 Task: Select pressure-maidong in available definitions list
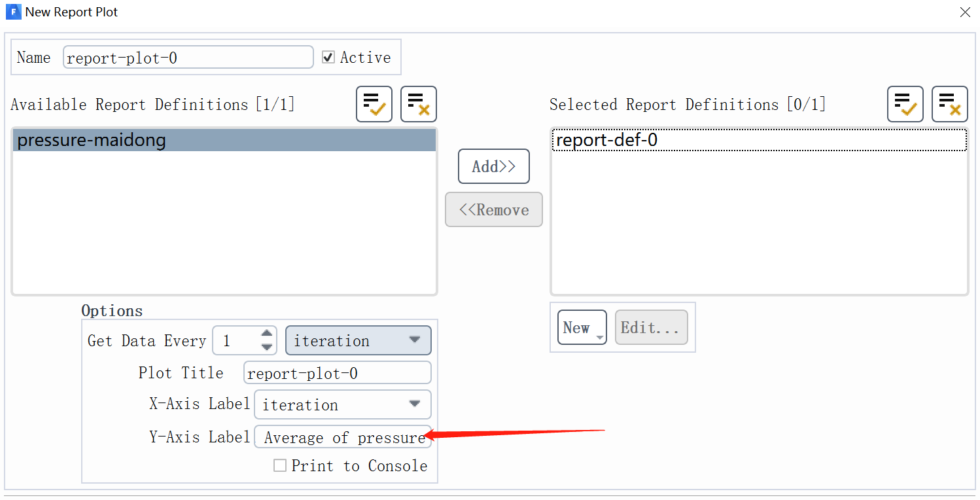coord(224,141)
